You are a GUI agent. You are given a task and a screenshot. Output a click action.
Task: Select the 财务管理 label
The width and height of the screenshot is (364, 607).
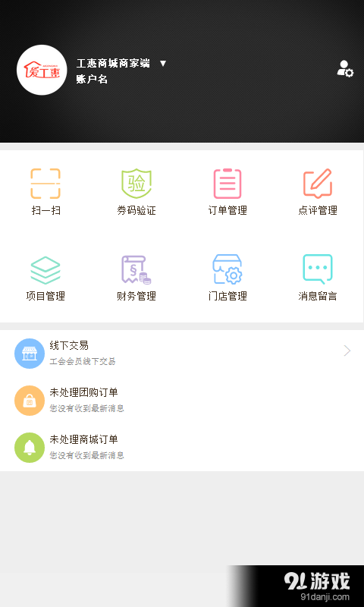click(x=136, y=297)
